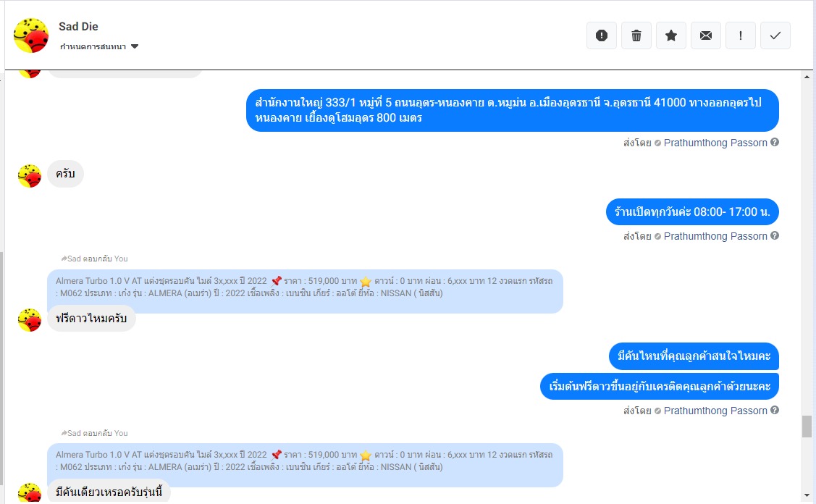Mark conversation as spam with exclamation circle icon
This screenshot has width=816, height=504.
[602, 35]
